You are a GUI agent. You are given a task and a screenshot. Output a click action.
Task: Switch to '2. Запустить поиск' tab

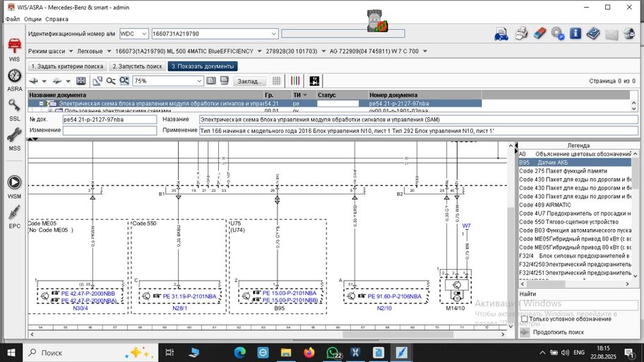click(138, 66)
